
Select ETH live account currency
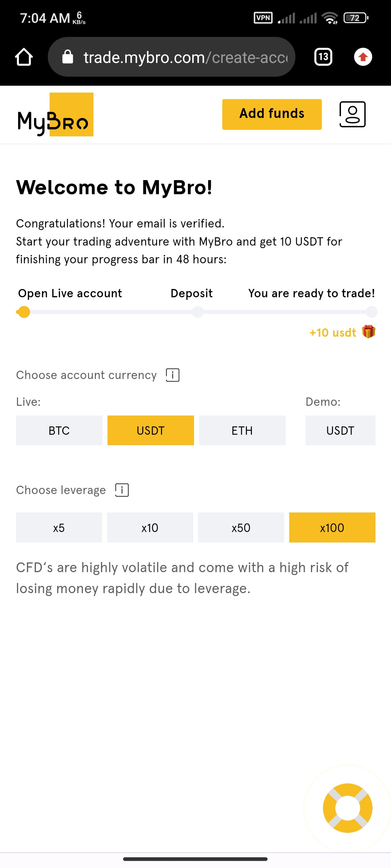(x=242, y=430)
